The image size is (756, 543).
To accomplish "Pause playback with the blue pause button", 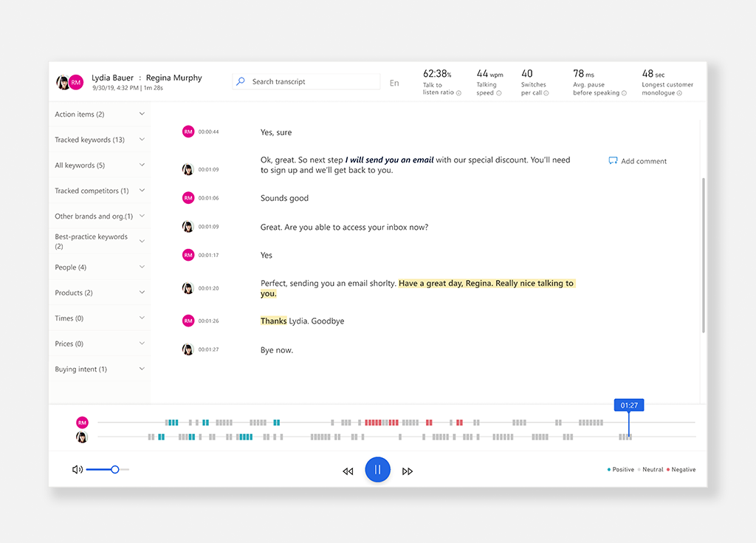I will (x=378, y=469).
